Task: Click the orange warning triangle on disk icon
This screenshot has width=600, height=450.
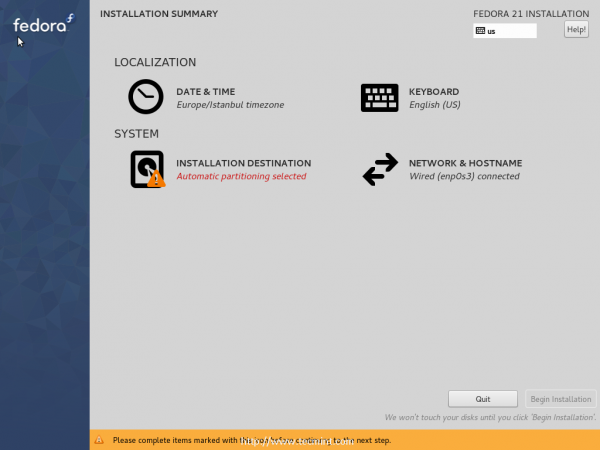Action: 156,178
